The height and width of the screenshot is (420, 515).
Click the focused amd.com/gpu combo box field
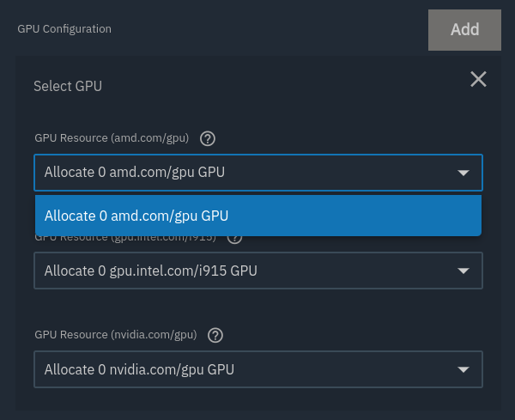point(258,173)
